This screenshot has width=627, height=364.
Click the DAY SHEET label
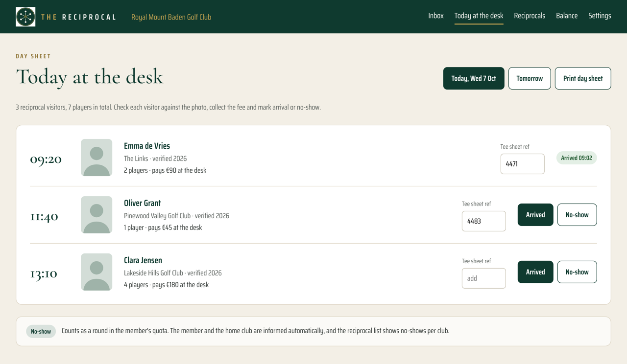33,56
